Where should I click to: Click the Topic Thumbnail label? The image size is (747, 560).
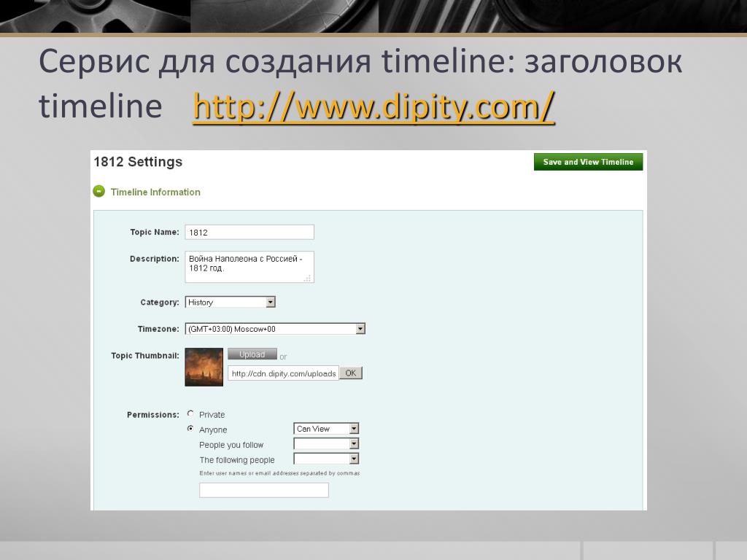[x=145, y=356]
